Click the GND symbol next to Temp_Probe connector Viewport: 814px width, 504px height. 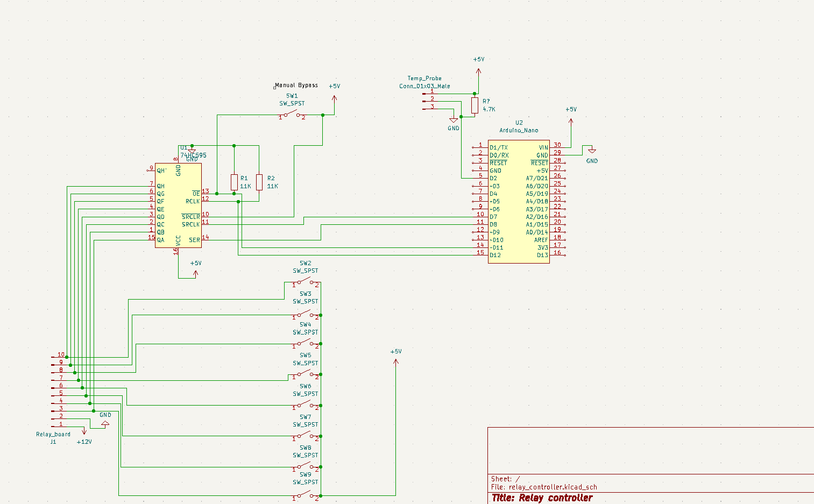tap(454, 120)
